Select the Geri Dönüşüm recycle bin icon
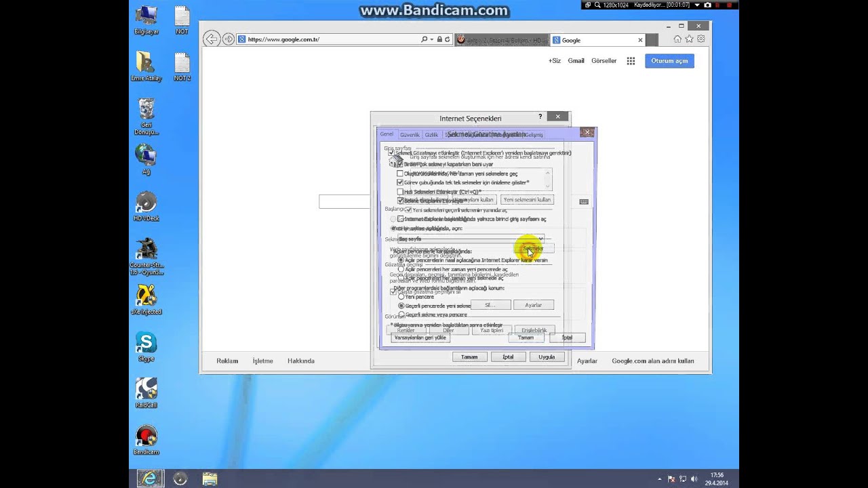 [x=146, y=117]
